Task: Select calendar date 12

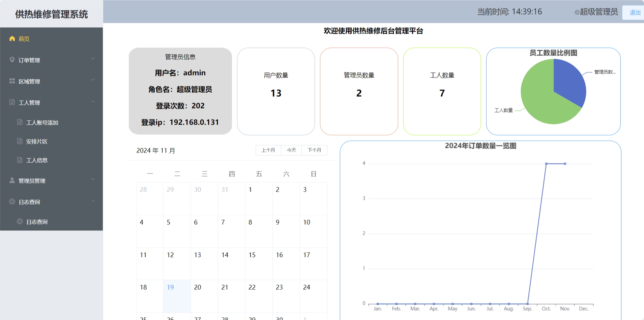Action: coord(177,264)
